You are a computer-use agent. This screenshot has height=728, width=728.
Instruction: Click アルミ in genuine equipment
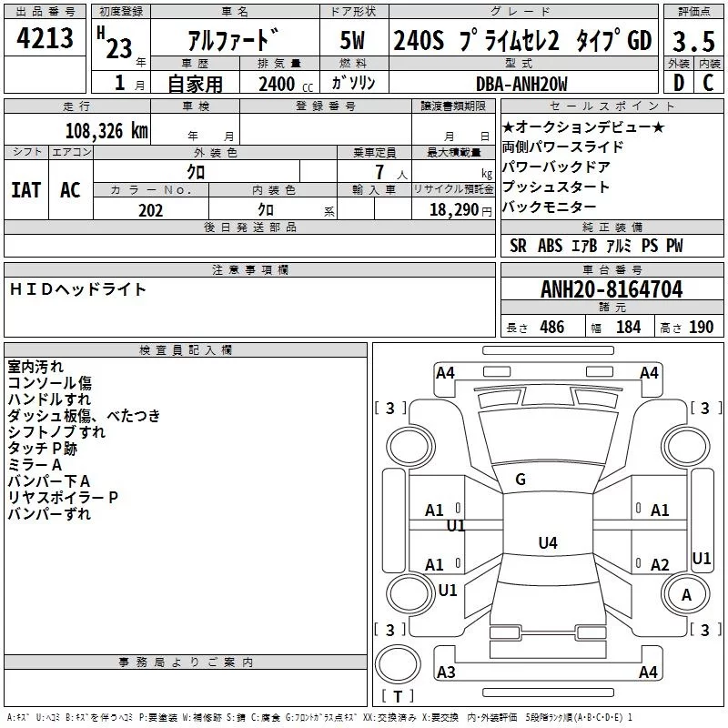click(619, 246)
